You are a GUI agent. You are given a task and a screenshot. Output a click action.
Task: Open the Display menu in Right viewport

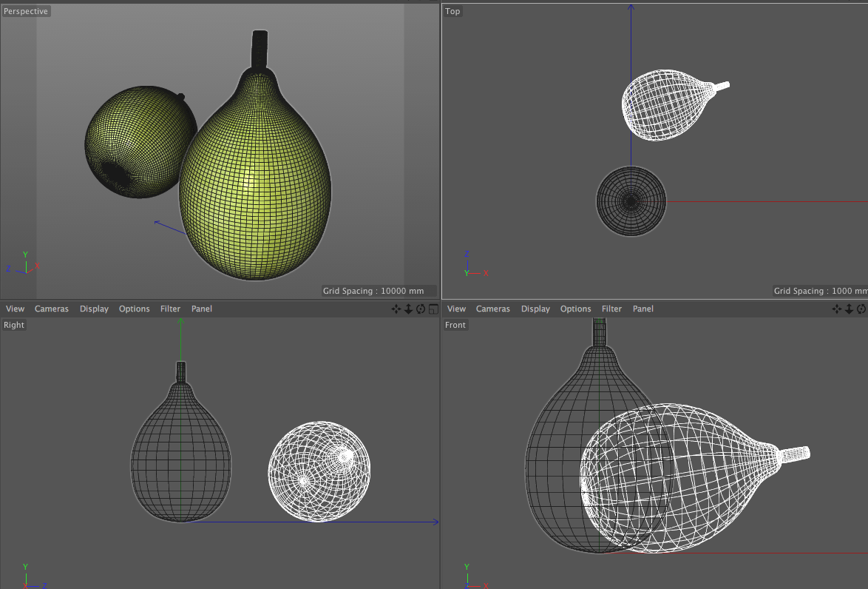tap(94, 309)
